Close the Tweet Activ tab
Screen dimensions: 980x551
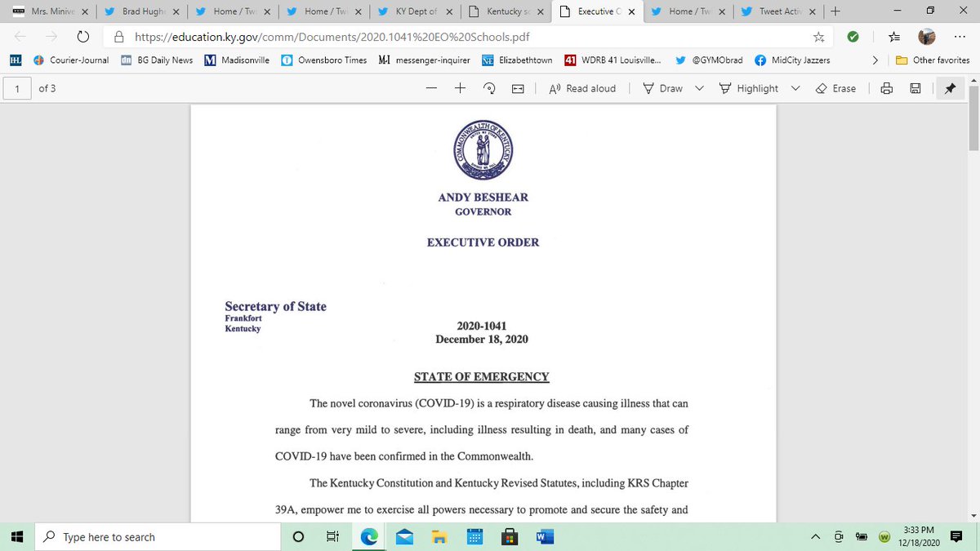[812, 11]
